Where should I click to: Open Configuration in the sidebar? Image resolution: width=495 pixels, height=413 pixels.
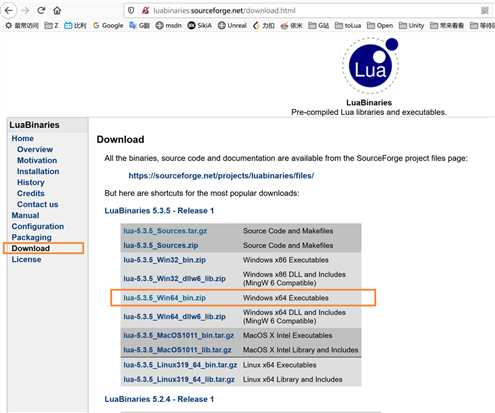tap(38, 226)
